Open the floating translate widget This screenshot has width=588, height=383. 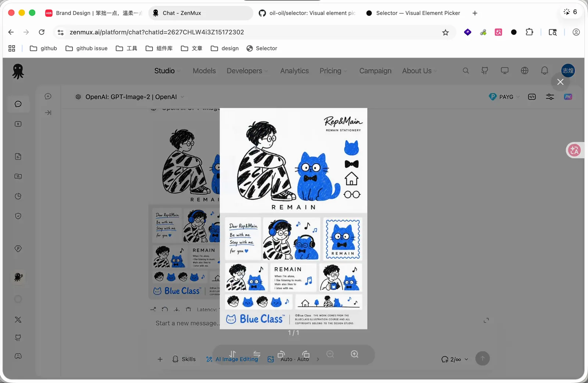coord(574,150)
